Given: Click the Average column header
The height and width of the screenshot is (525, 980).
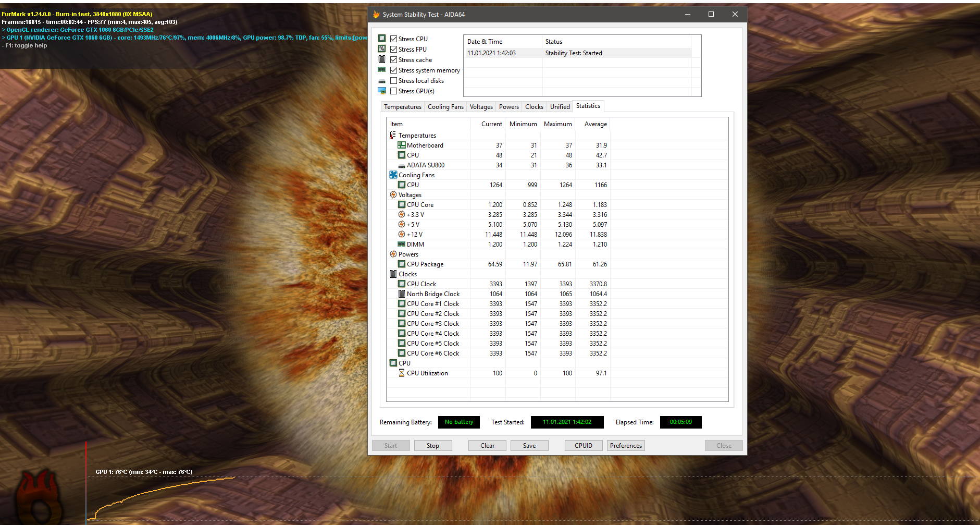Looking at the screenshot, I should (593, 124).
